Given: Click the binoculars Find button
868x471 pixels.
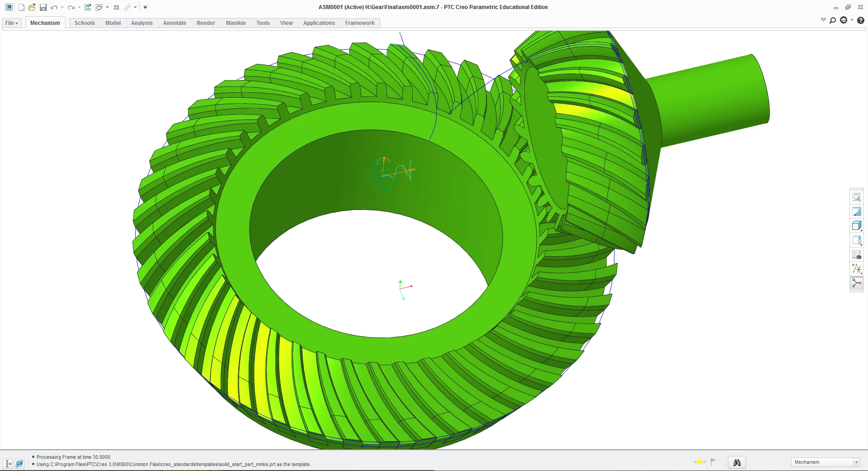Looking at the screenshot, I should 737,462.
